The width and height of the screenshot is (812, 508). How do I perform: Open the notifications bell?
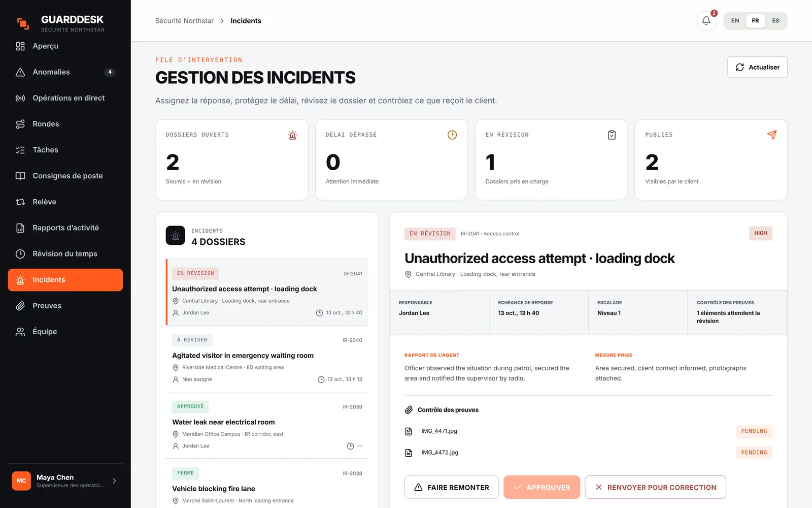tap(706, 21)
